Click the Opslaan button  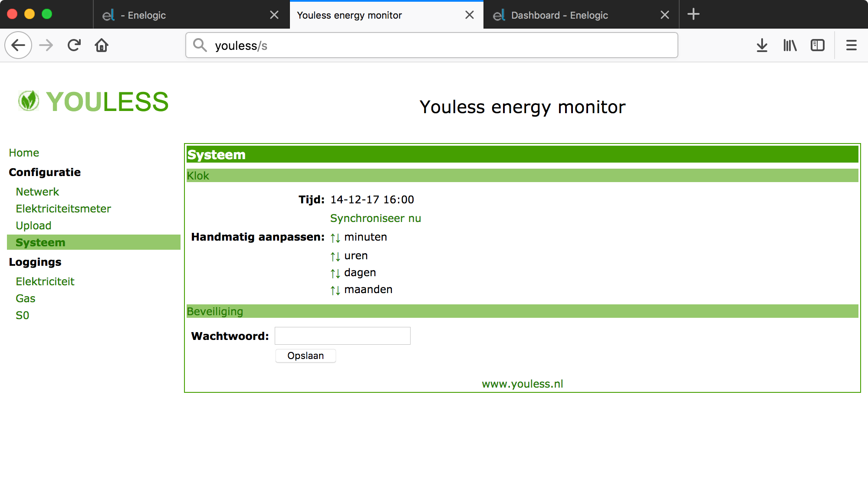(x=306, y=356)
